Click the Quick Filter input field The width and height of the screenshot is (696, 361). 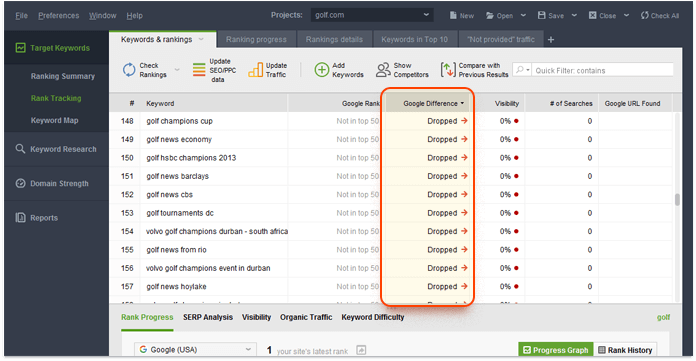pos(602,70)
